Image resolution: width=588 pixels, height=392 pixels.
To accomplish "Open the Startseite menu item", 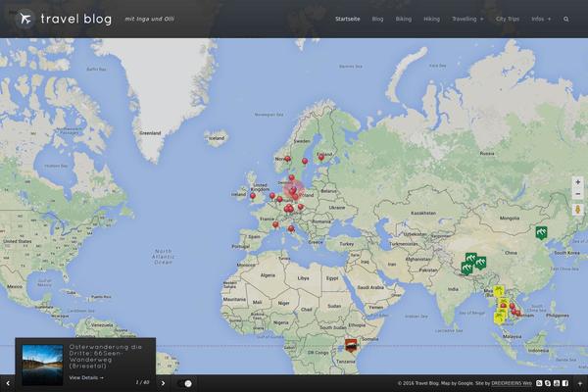I will click(x=348, y=20).
